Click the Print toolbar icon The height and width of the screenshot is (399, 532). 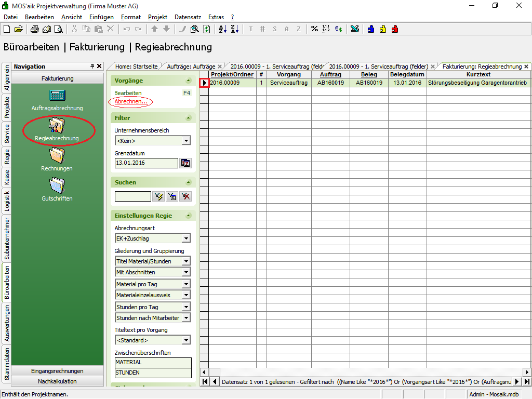(x=35, y=29)
